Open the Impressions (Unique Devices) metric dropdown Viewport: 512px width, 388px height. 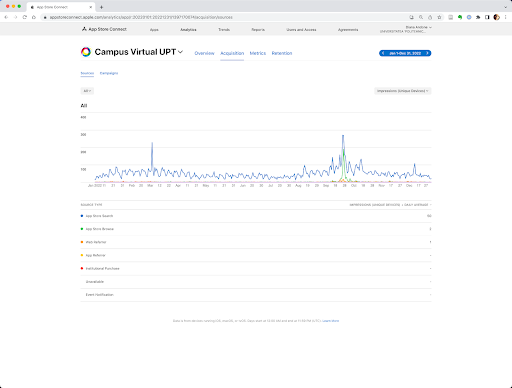tap(403, 91)
